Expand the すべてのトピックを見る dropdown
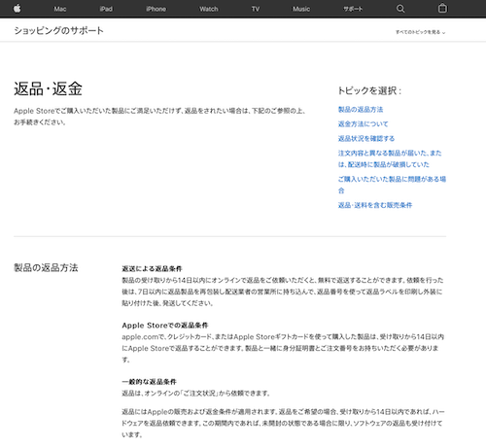Viewport: 486px width, 448px height. pyautogui.click(x=420, y=32)
